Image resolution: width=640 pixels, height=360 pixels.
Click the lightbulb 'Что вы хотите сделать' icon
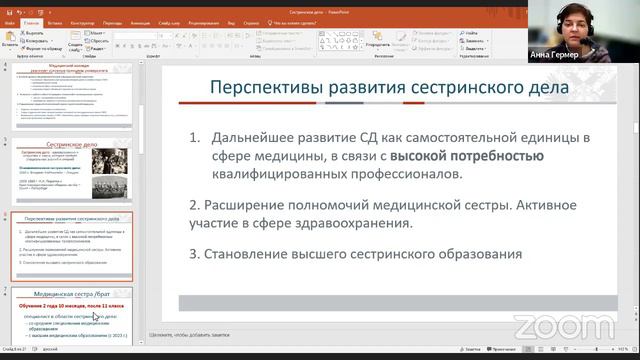click(x=270, y=23)
